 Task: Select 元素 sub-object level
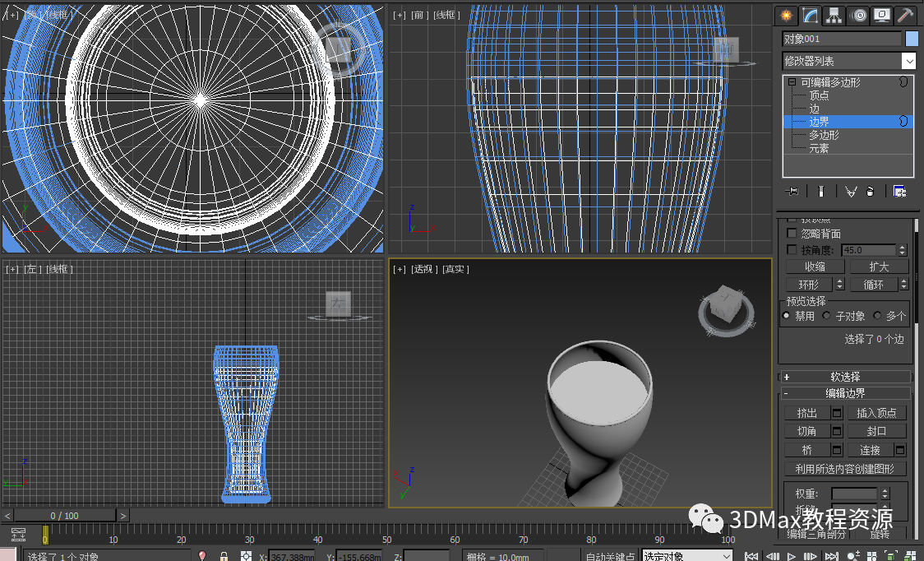(819, 149)
